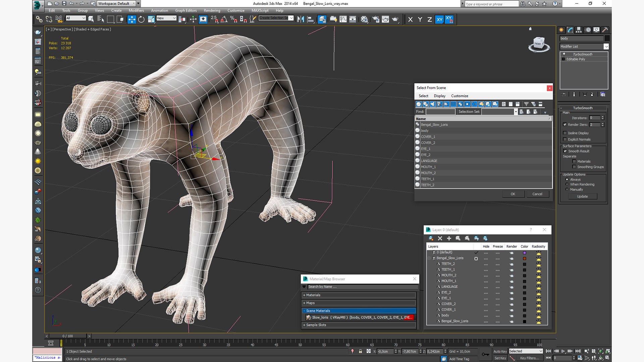Click the Auto Key button
The image size is (644, 362).
(x=500, y=352)
